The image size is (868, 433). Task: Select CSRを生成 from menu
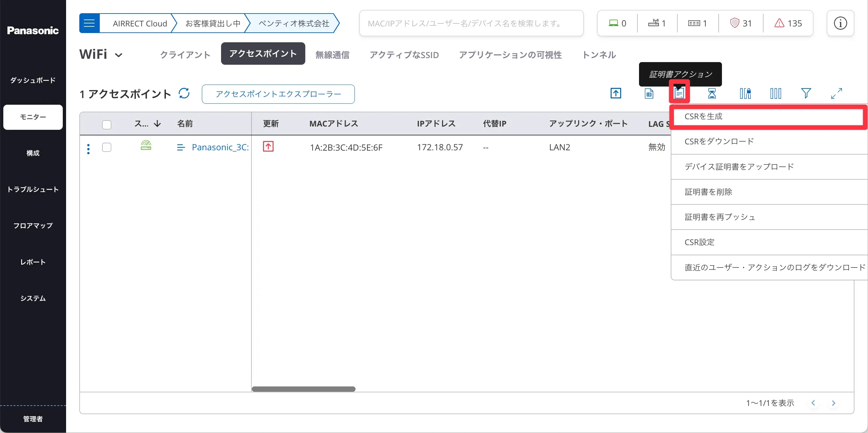coord(703,117)
